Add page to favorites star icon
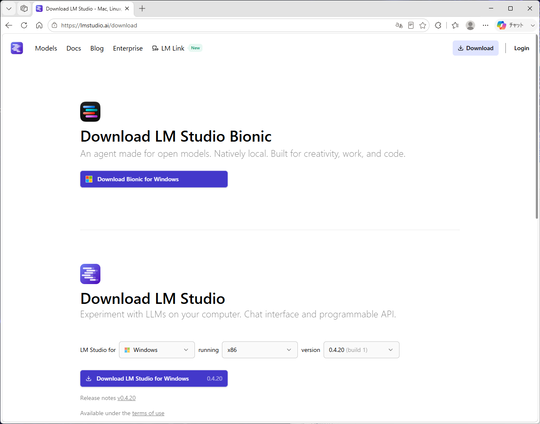 tap(423, 25)
